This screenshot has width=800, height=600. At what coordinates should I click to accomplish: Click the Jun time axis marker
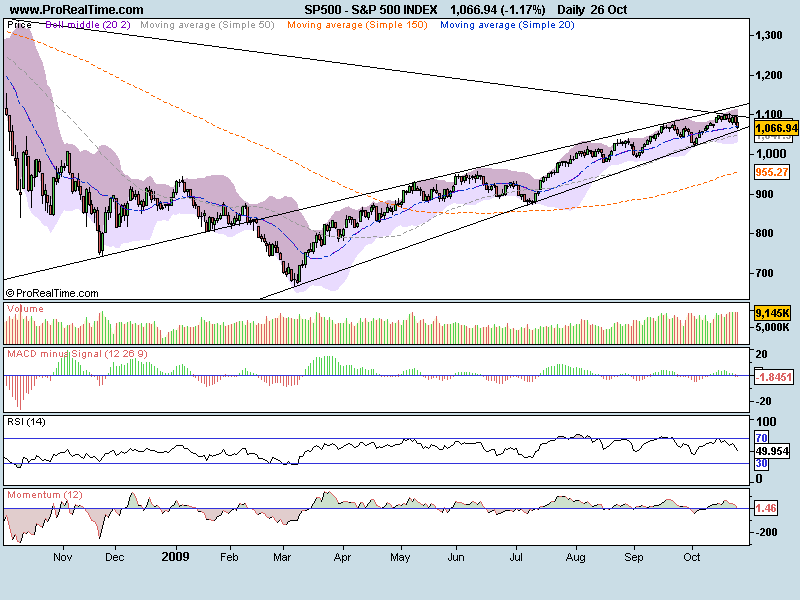tap(456, 557)
